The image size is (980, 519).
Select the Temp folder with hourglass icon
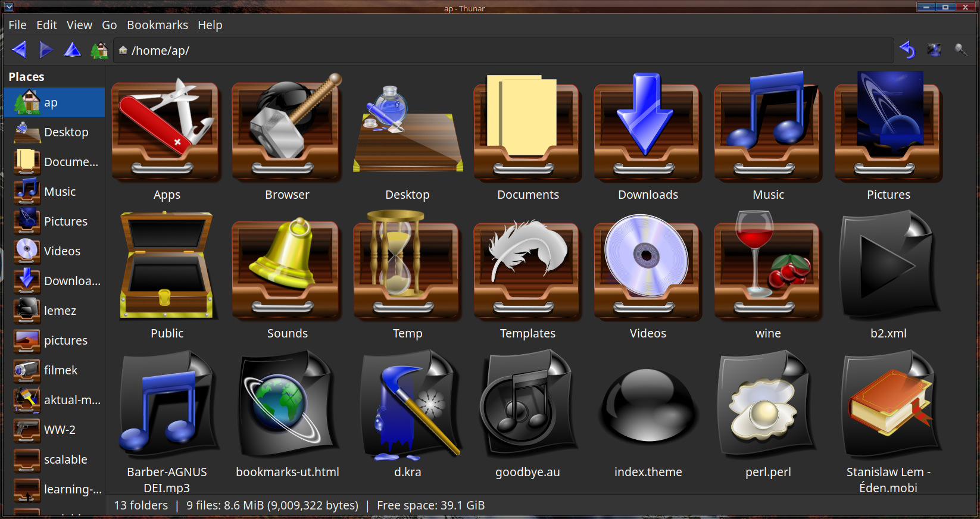pyautogui.click(x=407, y=276)
